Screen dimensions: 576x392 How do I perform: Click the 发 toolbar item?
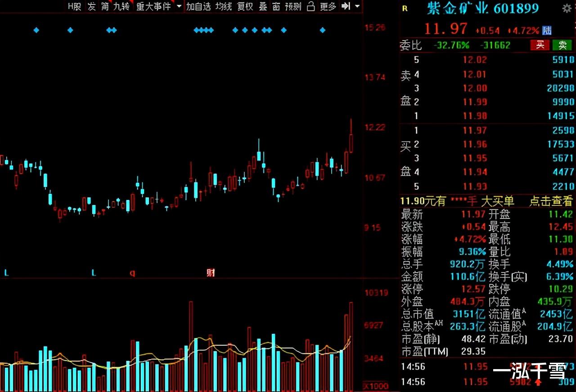[92, 6]
